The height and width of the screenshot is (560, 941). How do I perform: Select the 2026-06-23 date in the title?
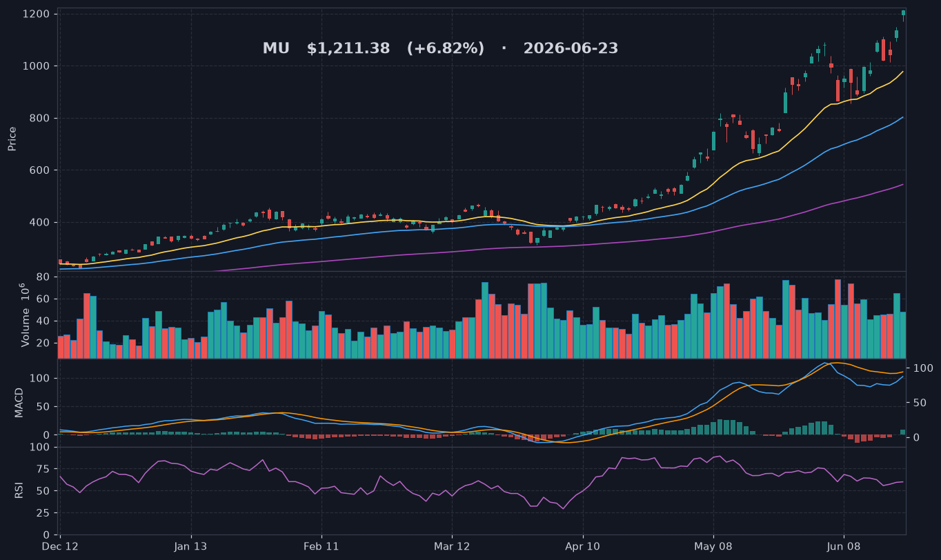pos(571,49)
